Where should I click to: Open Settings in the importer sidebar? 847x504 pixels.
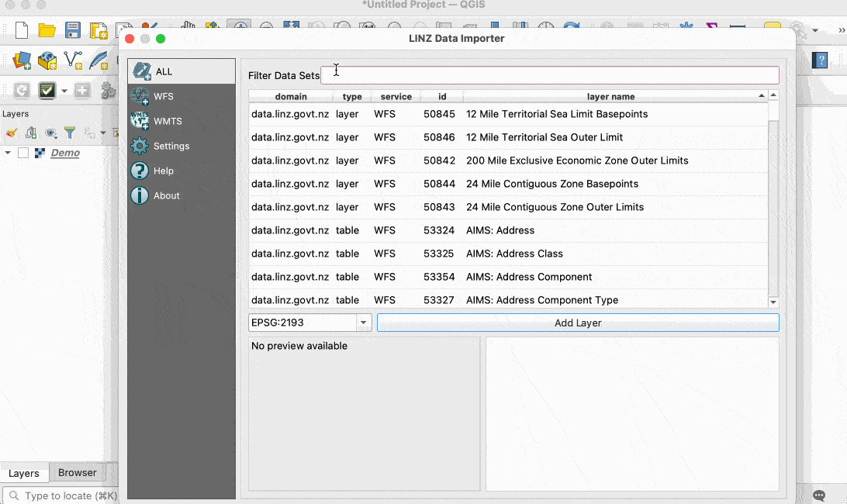[x=181, y=146]
